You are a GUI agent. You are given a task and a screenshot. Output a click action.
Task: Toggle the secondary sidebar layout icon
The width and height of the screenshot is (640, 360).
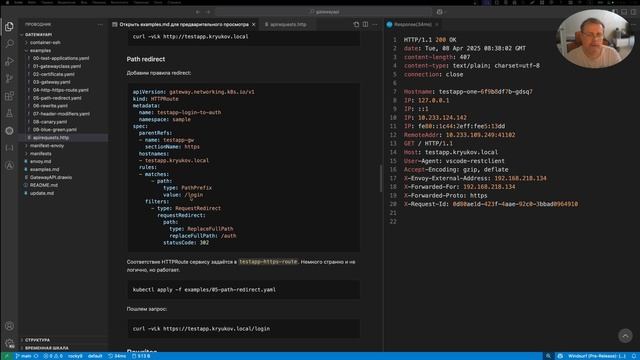[633, 12]
